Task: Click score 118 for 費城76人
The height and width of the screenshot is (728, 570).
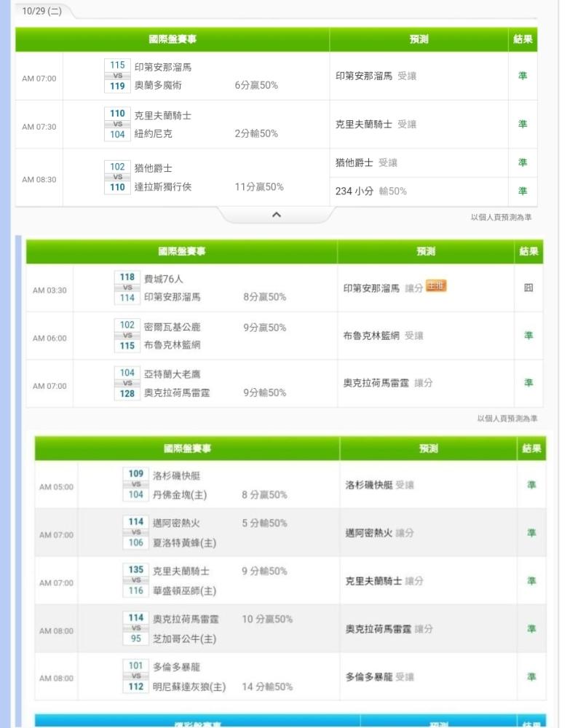Action: coord(127,277)
